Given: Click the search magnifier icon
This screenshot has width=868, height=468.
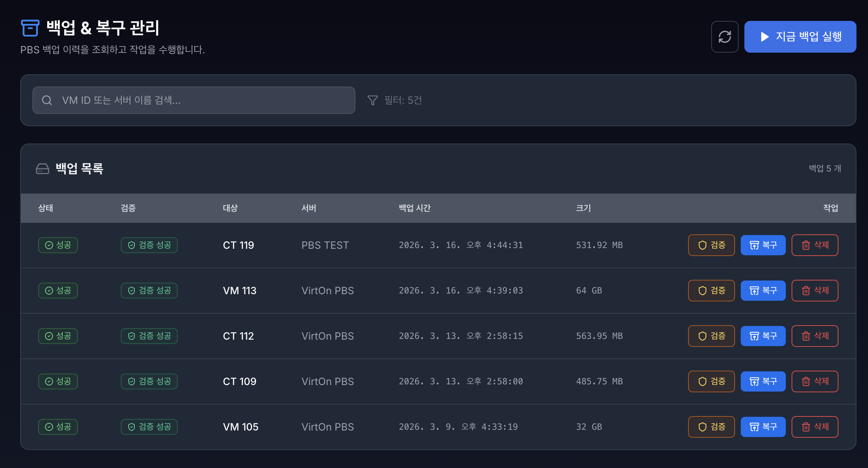Looking at the screenshot, I should click(x=47, y=100).
